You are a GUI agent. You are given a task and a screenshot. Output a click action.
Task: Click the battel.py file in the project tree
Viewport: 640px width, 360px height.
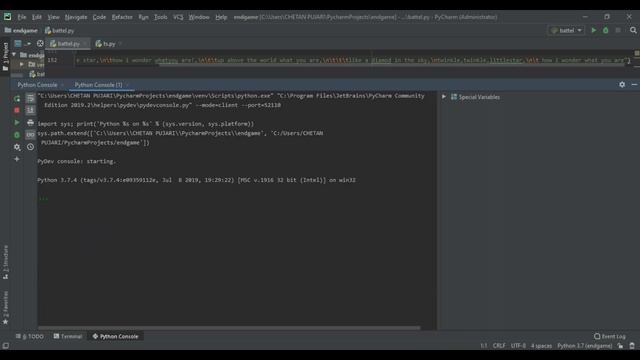[37, 74]
